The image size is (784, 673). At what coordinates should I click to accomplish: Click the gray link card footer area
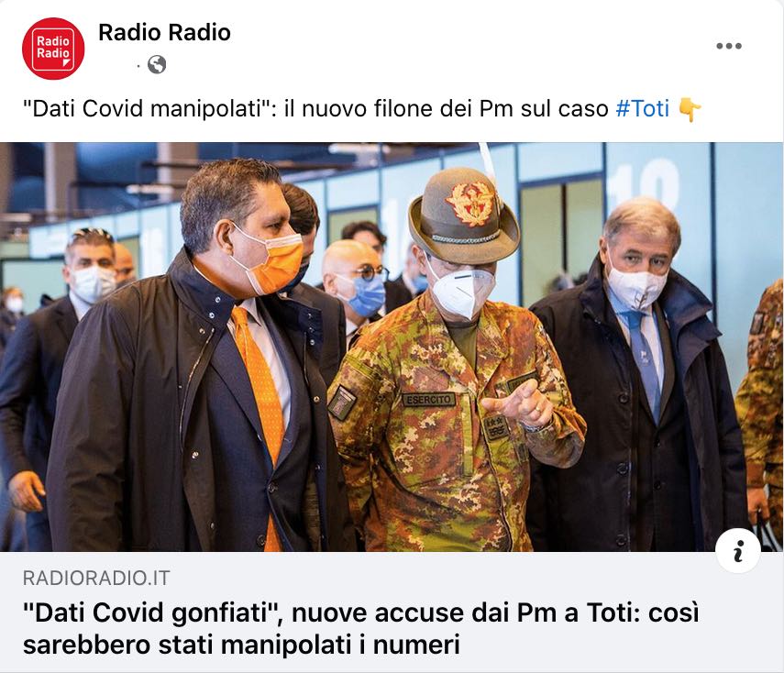392,612
